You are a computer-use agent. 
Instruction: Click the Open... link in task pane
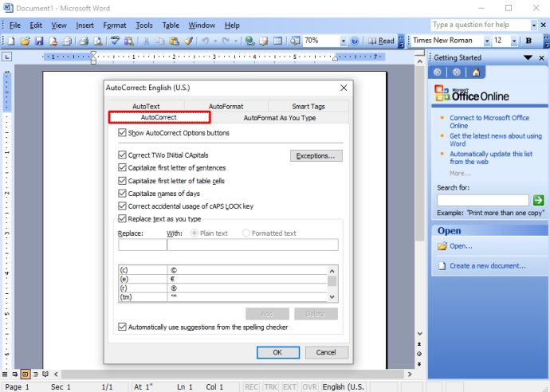pyautogui.click(x=461, y=246)
